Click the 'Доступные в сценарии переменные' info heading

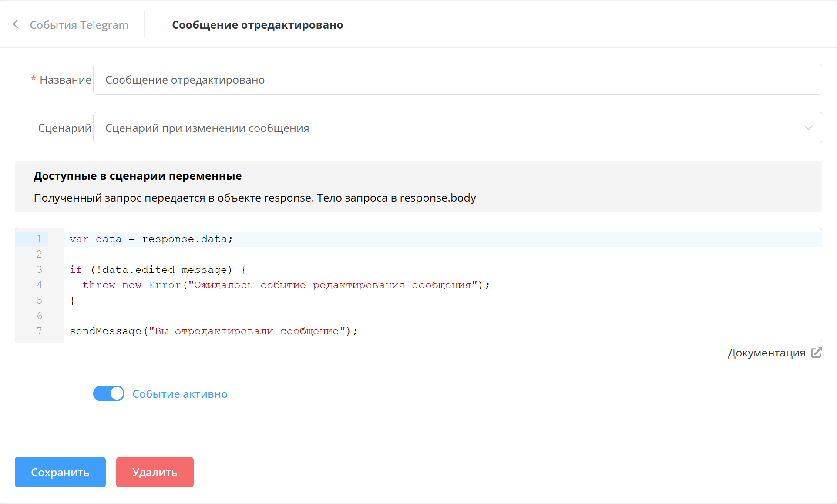coord(138,176)
